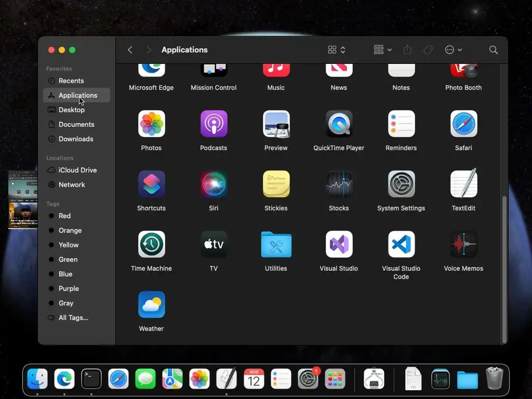The height and width of the screenshot is (399, 532).
Task: Open Maps from the Dock
Action: point(172,379)
